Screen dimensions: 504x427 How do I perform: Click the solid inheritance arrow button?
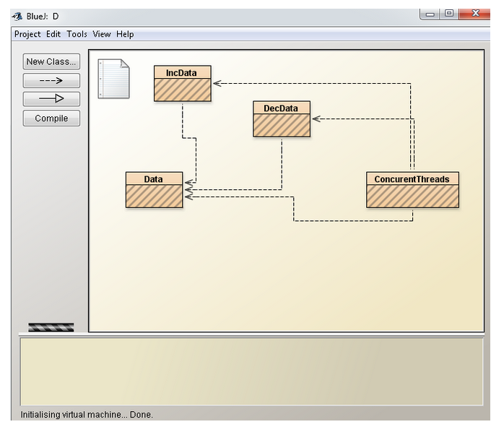[51, 99]
